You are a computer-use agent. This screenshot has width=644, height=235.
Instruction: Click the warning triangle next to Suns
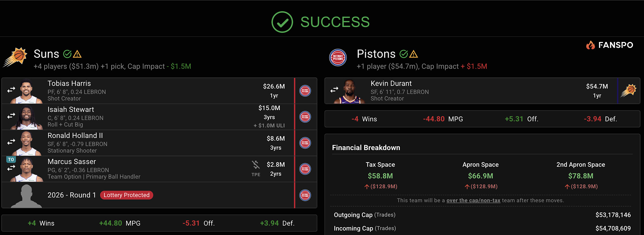(77, 54)
